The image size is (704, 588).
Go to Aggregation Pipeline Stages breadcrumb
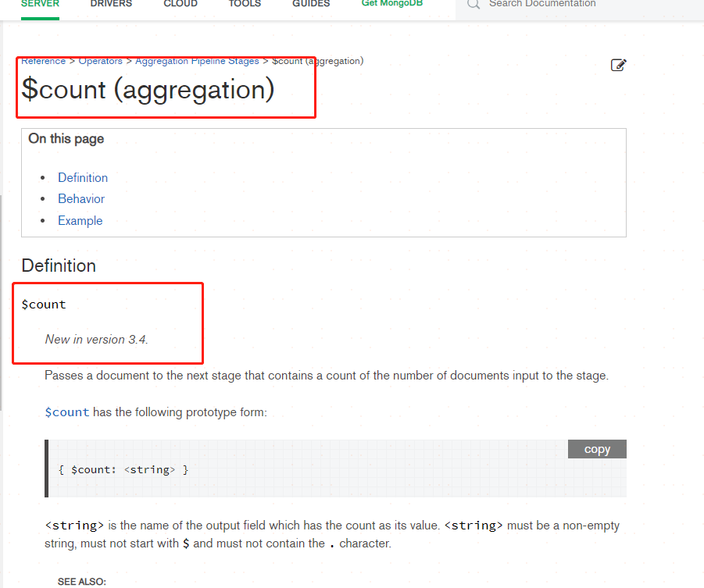(x=195, y=60)
